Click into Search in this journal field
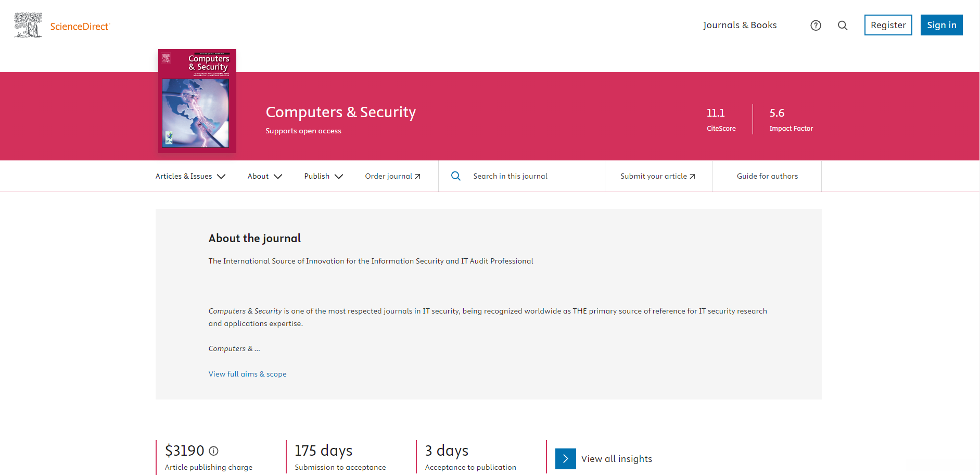980x475 pixels. click(x=531, y=176)
